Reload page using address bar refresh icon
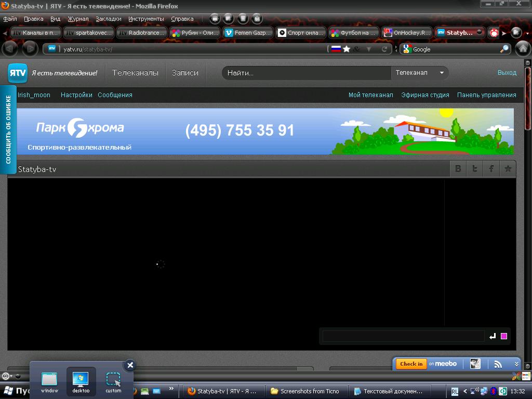The image size is (532, 399). (384, 49)
